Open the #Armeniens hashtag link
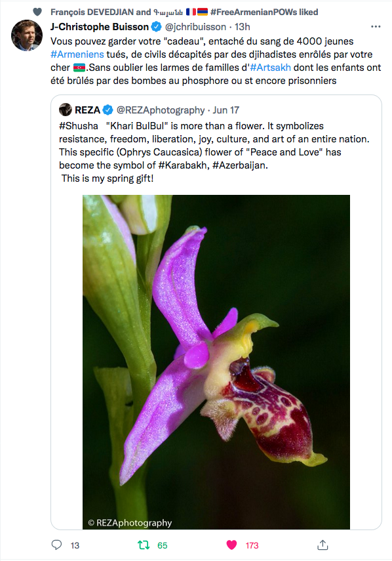This screenshot has height=561, width=392. coord(77,54)
